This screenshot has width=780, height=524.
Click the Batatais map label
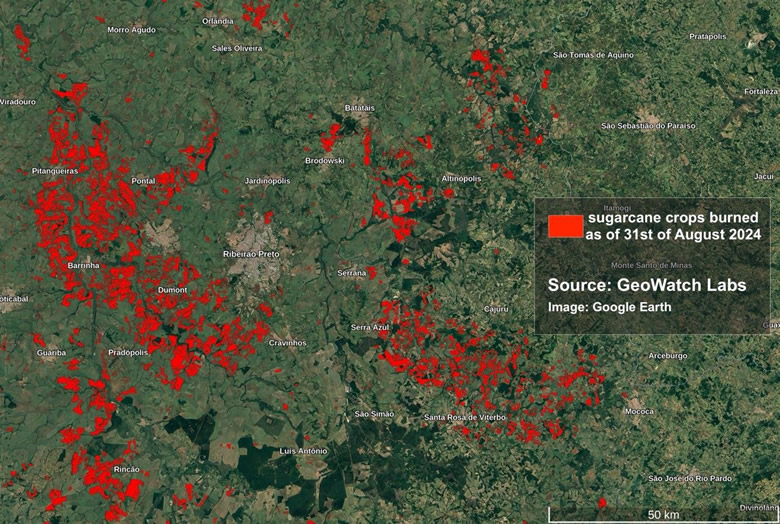pyautogui.click(x=359, y=107)
